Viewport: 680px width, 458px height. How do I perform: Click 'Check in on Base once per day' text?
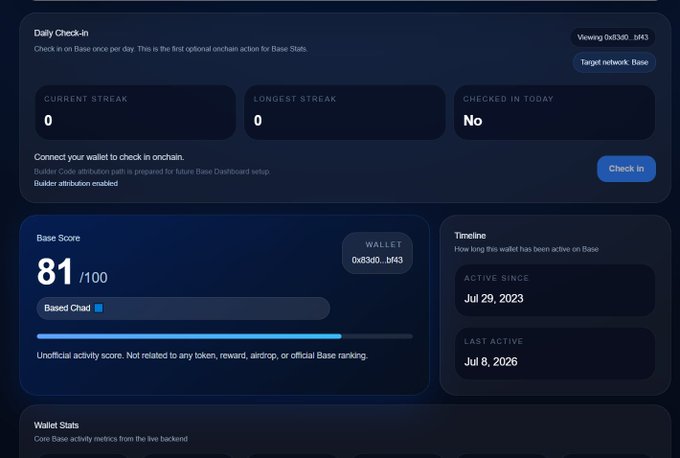coord(171,49)
